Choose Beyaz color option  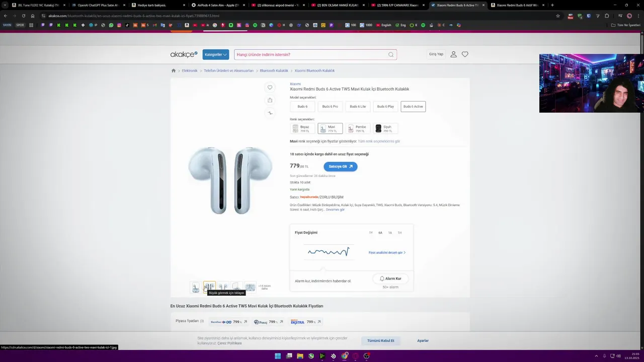point(302,129)
